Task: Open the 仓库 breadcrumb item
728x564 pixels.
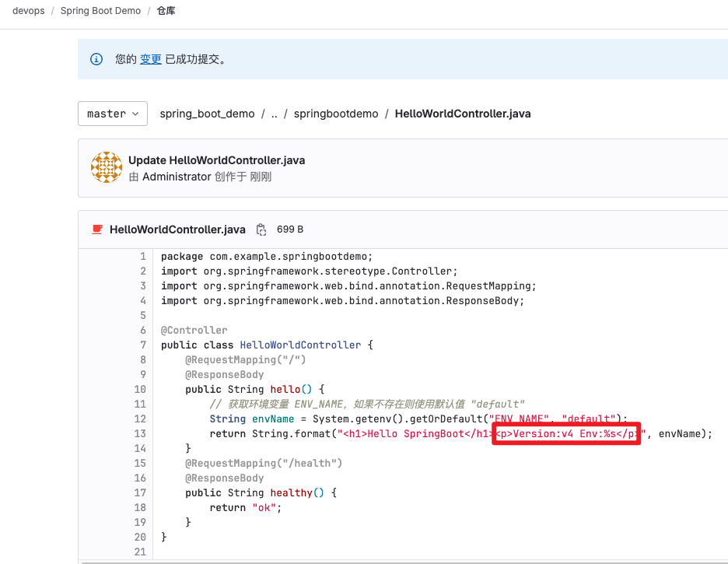Action: 166,11
